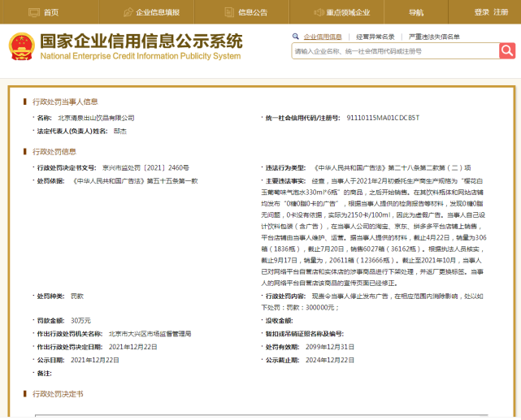The height and width of the screenshot is (420, 521).
Task: Click the document icon beside 信息公告
Action: click(229, 13)
